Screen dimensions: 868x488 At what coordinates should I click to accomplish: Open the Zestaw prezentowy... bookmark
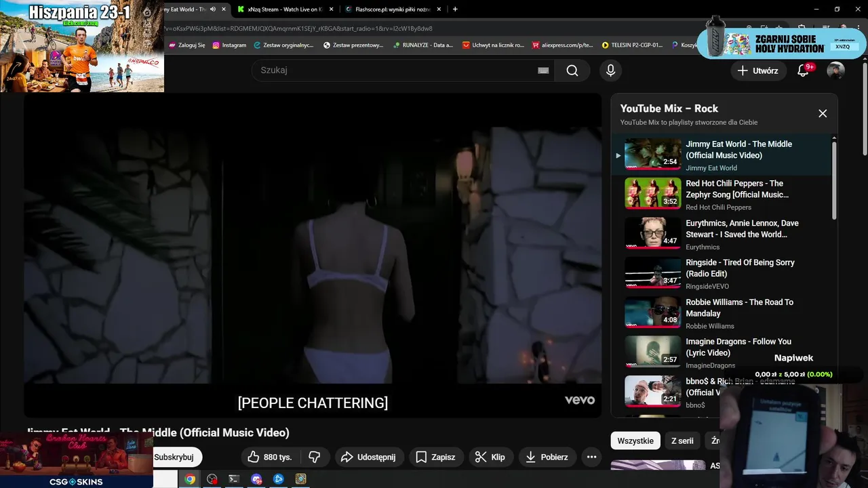point(353,45)
